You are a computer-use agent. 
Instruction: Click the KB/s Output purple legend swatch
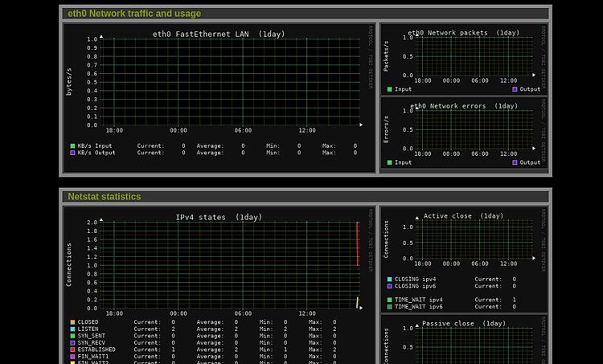coord(72,153)
